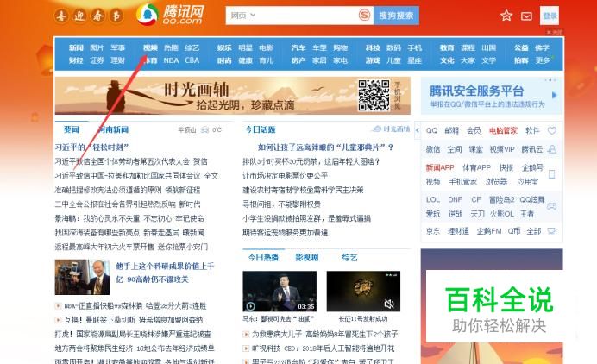Open 科技 in navigation bar
The image size is (597, 364).
tap(373, 48)
